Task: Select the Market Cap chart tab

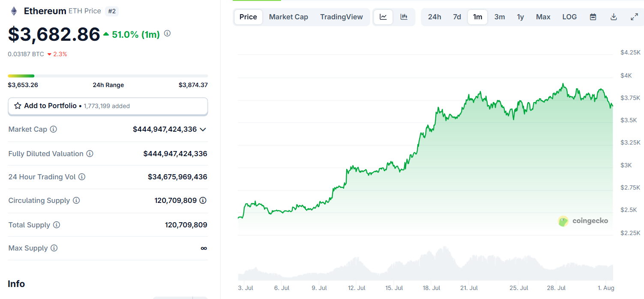Action: click(x=288, y=17)
